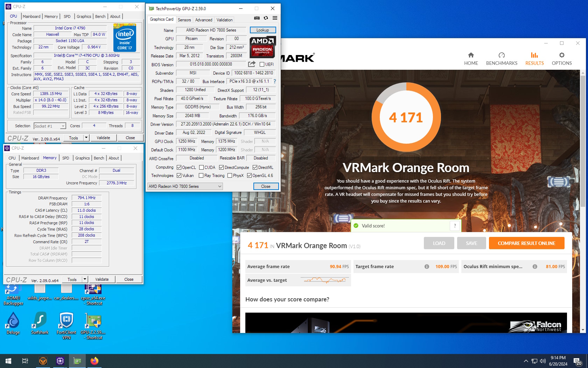Open the Deluge desktop icon
This screenshot has width=588, height=368.
pos(13,323)
